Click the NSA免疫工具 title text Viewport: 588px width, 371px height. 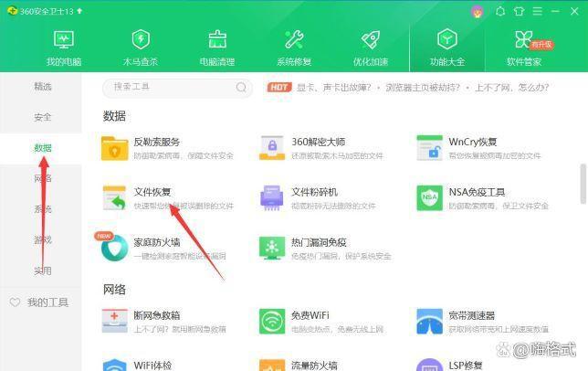pos(477,192)
